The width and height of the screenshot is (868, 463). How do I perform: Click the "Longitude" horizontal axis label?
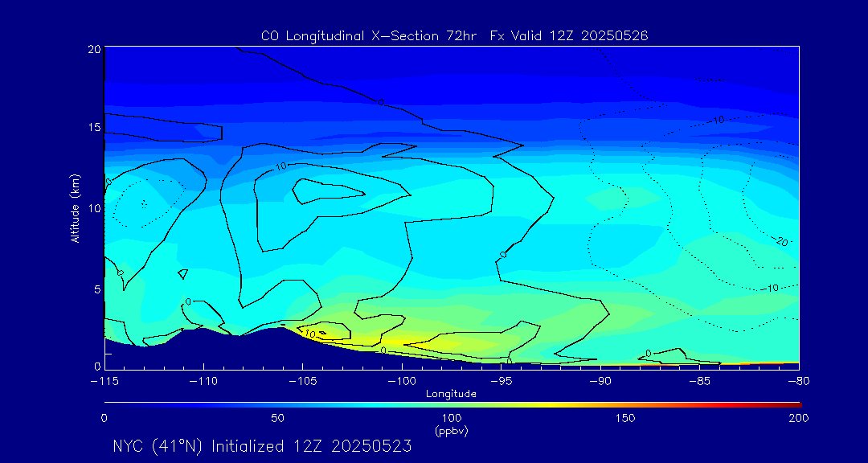[x=451, y=394]
